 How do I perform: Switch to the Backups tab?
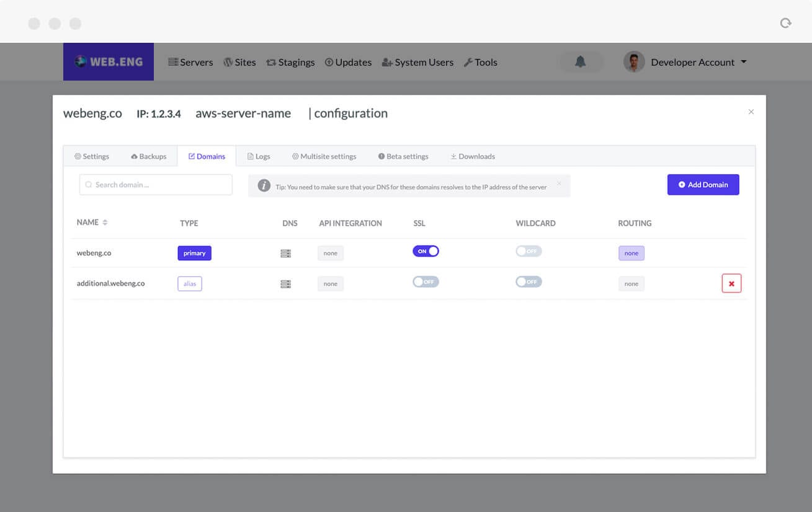click(149, 156)
